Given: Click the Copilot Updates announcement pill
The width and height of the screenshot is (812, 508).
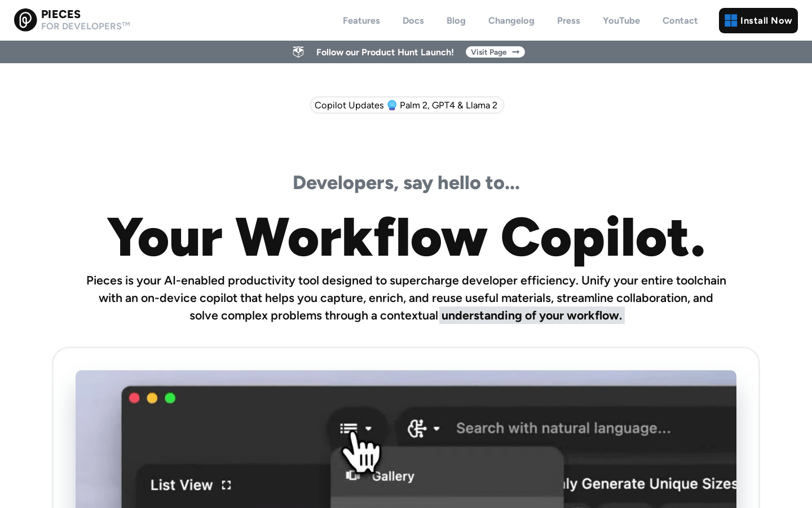Looking at the screenshot, I should pos(407,106).
